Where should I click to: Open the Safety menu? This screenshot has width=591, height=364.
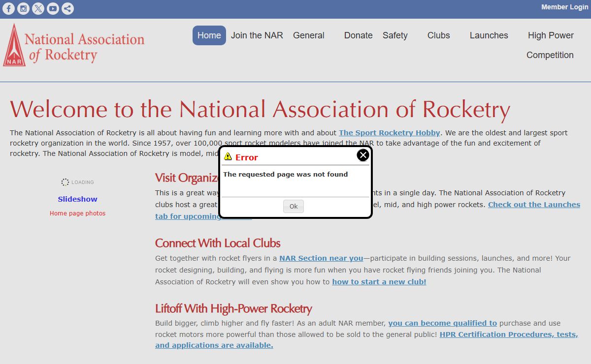pyautogui.click(x=395, y=35)
